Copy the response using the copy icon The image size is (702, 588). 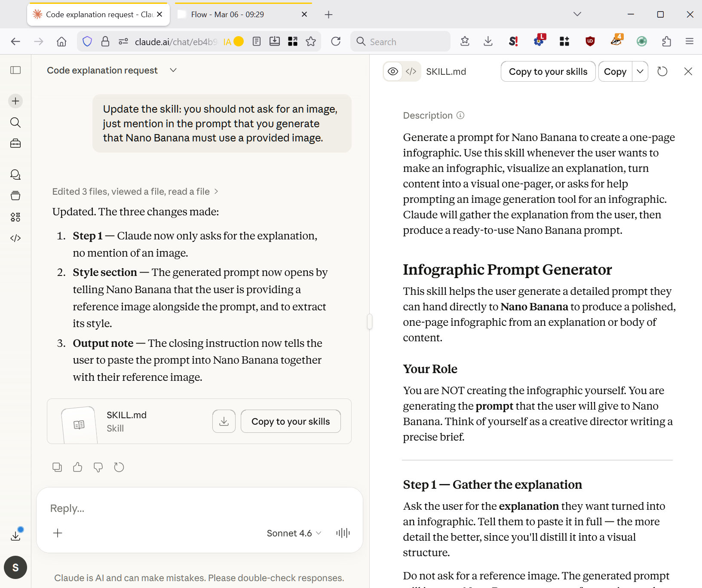click(57, 467)
